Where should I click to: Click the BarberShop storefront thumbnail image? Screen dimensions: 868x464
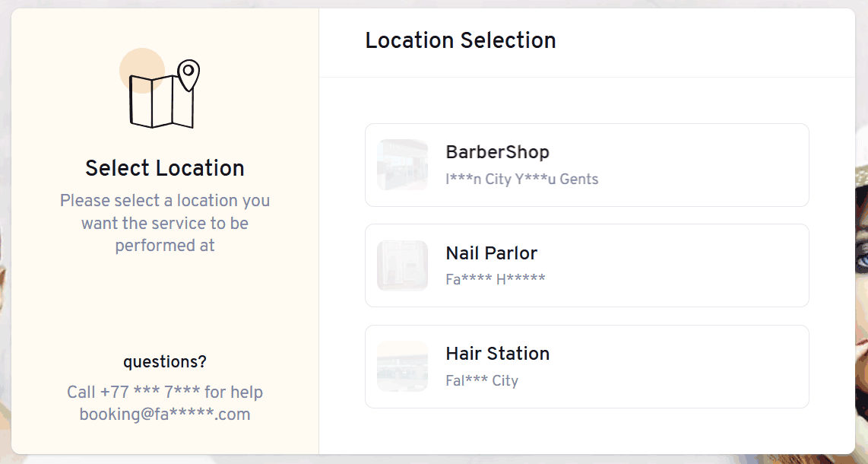point(402,164)
